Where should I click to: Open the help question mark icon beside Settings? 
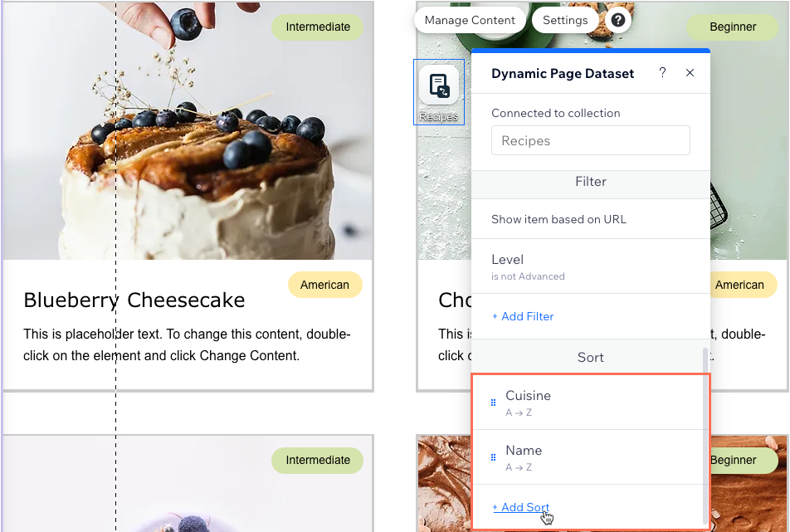coord(618,20)
